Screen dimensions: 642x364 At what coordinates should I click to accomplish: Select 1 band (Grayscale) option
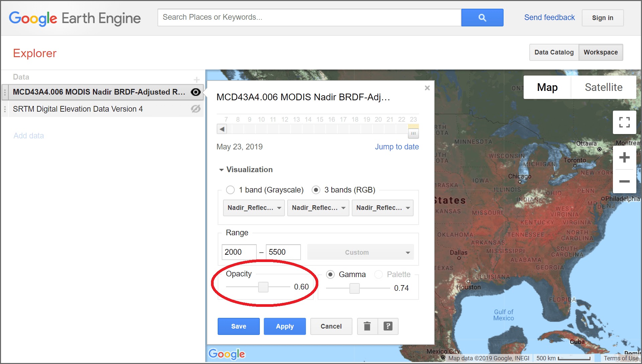[x=230, y=190]
